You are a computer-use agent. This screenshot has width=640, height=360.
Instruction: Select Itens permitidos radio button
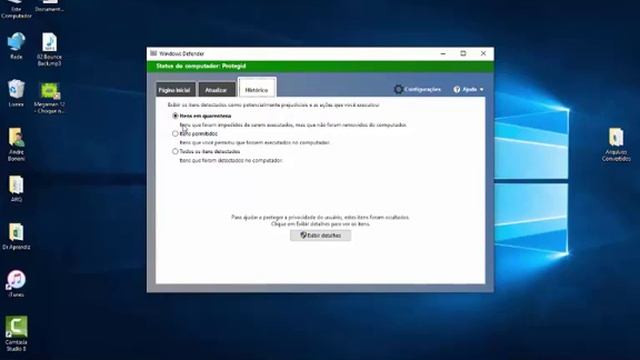(x=175, y=133)
